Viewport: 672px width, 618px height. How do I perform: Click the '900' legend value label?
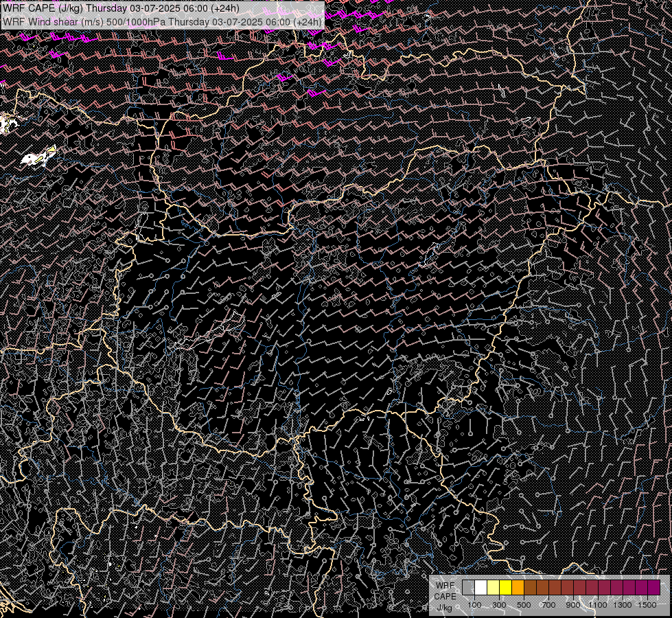tap(573, 605)
